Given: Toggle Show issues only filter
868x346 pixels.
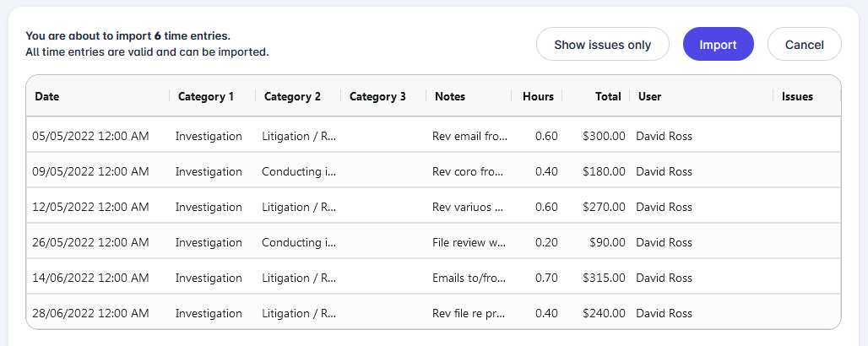Looking at the screenshot, I should (602, 45).
